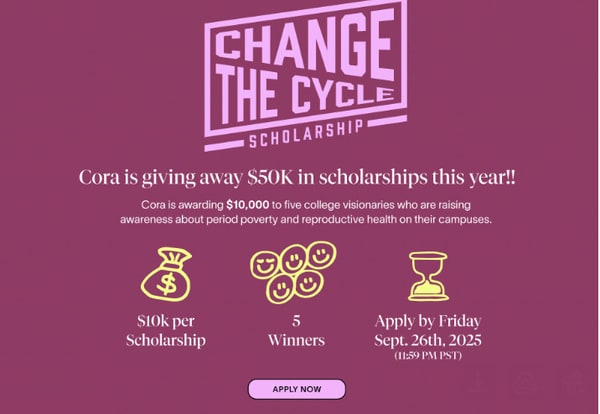
Task: Click the APPLY NOW button
Action: pos(296,389)
